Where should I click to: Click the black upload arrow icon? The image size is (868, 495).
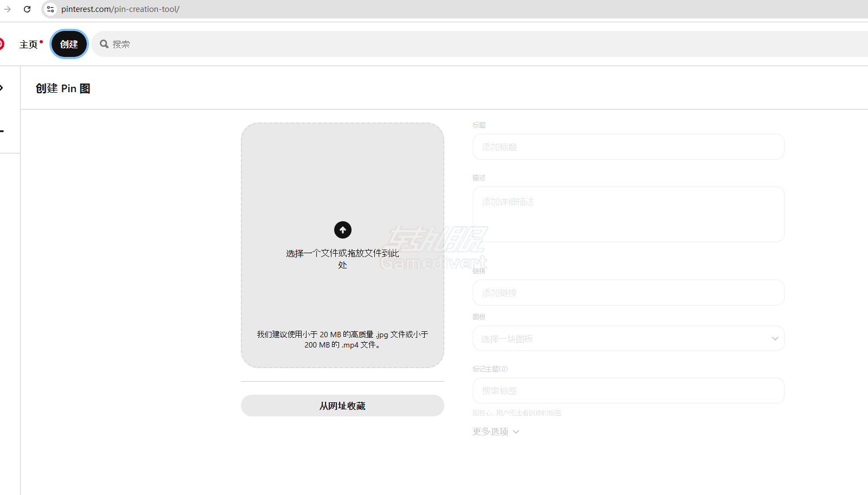(342, 230)
